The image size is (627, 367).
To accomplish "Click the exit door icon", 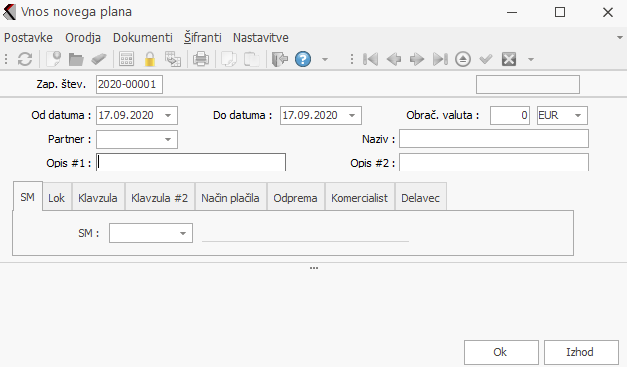I will coord(280,60).
